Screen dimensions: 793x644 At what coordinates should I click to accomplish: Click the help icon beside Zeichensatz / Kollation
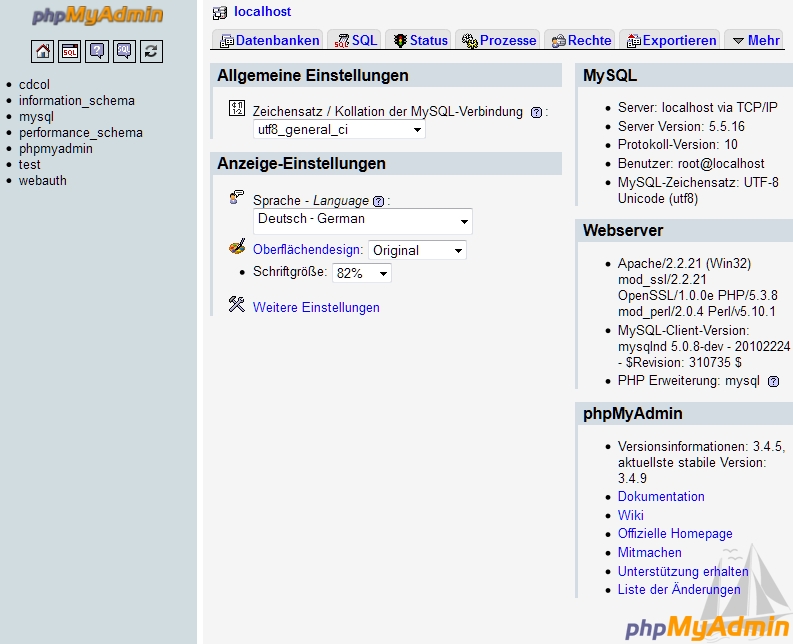(x=536, y=112)
